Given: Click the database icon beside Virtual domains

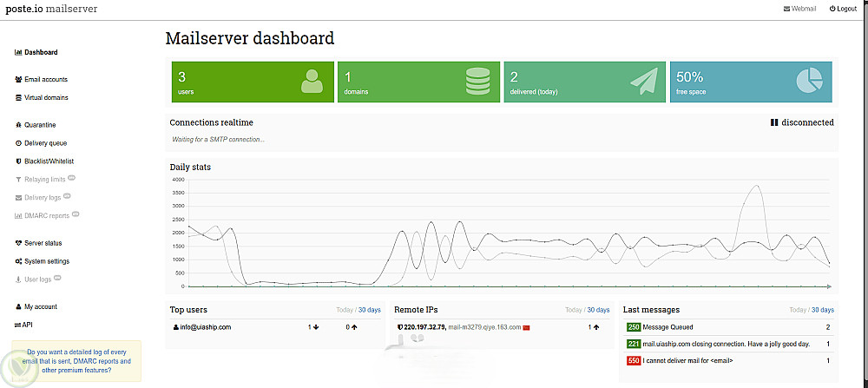Looking at the screenshot, I should (x=18, y=98).
